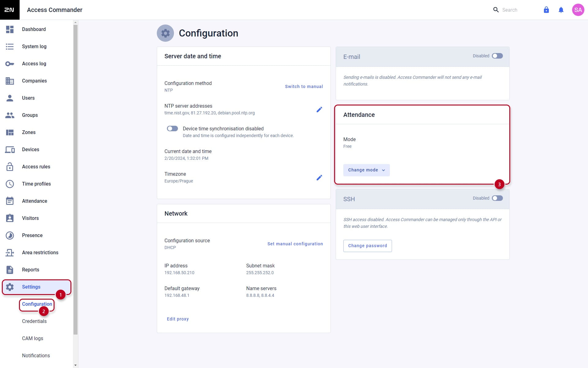Click sidebar scroll up arrow
The width and height of the screenshot is (588, 368).
75,22
